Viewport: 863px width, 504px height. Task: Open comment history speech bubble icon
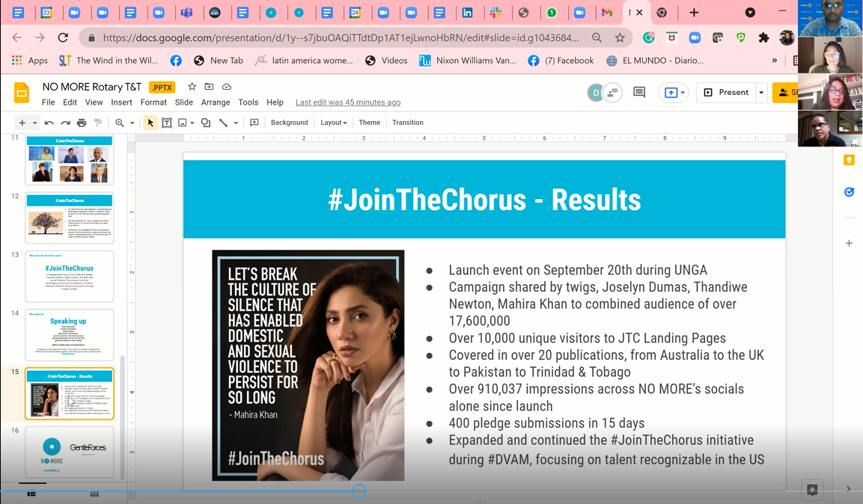coord(639,92)
